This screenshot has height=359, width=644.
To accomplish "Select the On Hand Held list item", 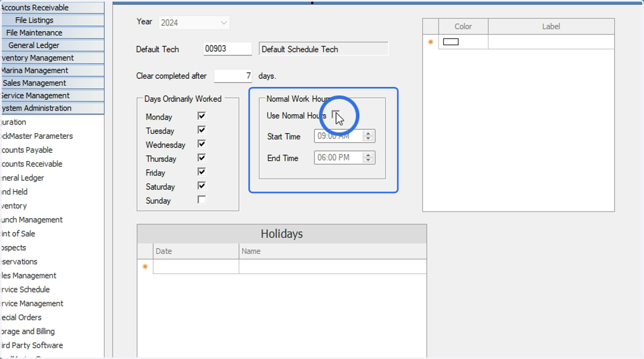I will point(14,192).
